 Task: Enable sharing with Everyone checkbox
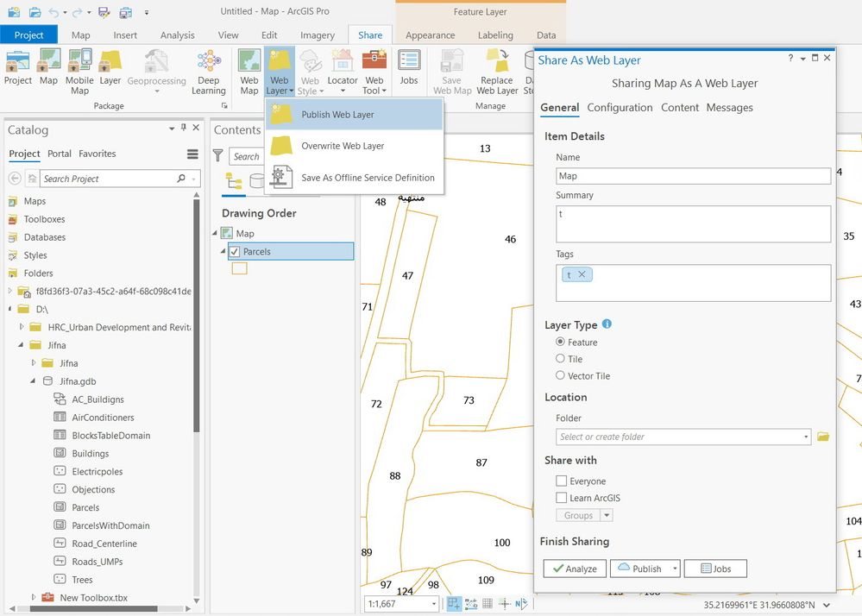click(562, 481)
